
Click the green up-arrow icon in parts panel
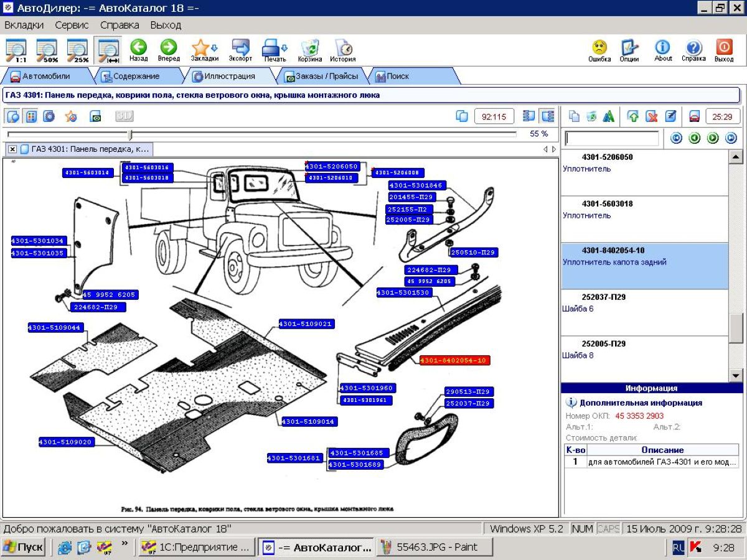(633, 116)
